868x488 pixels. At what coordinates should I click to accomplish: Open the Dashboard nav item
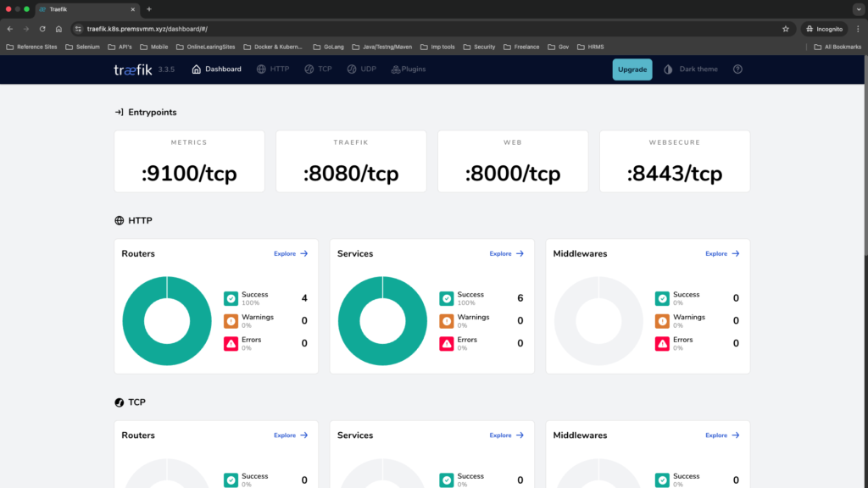216,69
